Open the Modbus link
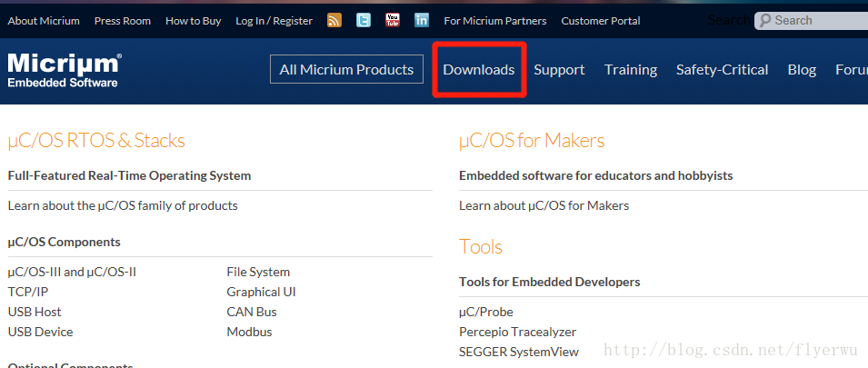Image resolution: width=868 pixels, height=368 pixels. [x=250, y=332]
